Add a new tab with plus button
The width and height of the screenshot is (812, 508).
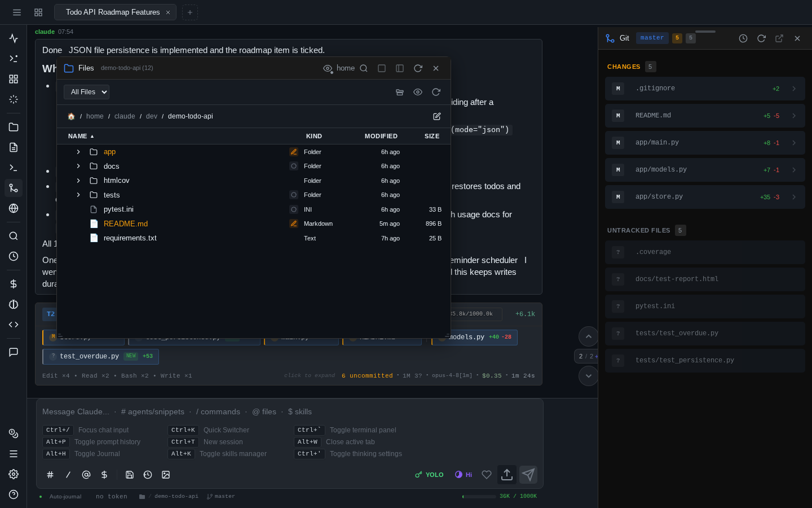click(x=190, y=12)
